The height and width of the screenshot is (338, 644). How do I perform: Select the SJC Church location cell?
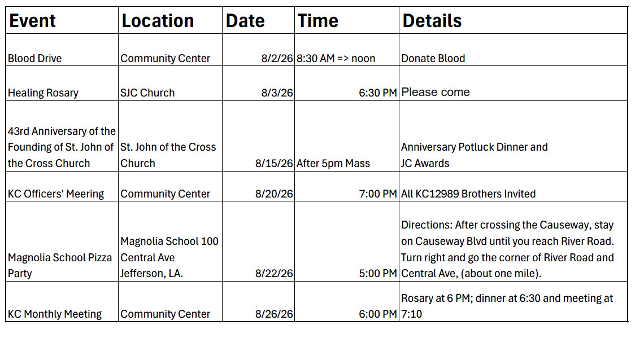(170, 84)
